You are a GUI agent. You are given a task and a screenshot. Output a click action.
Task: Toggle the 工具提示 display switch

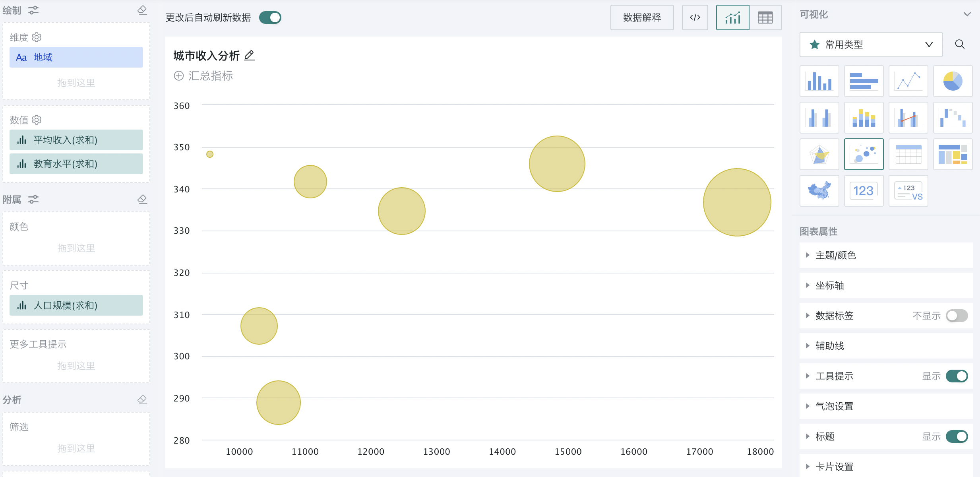957,376
